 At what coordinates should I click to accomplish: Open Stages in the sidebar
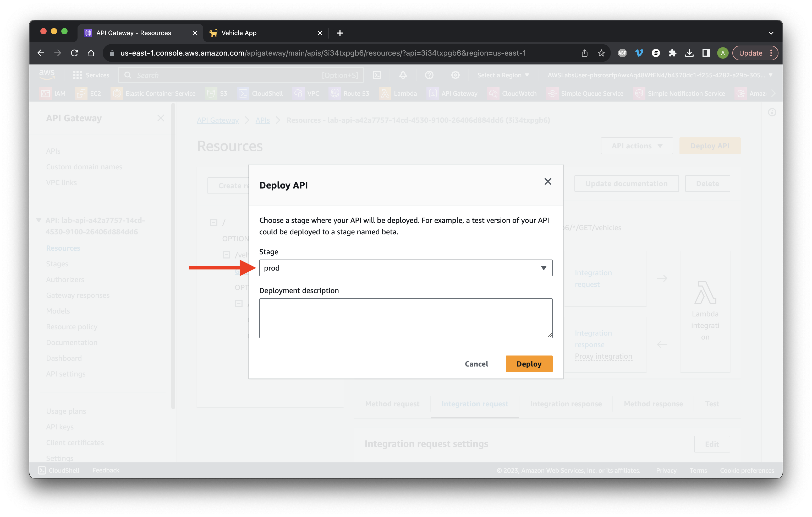tap(57, 263)
